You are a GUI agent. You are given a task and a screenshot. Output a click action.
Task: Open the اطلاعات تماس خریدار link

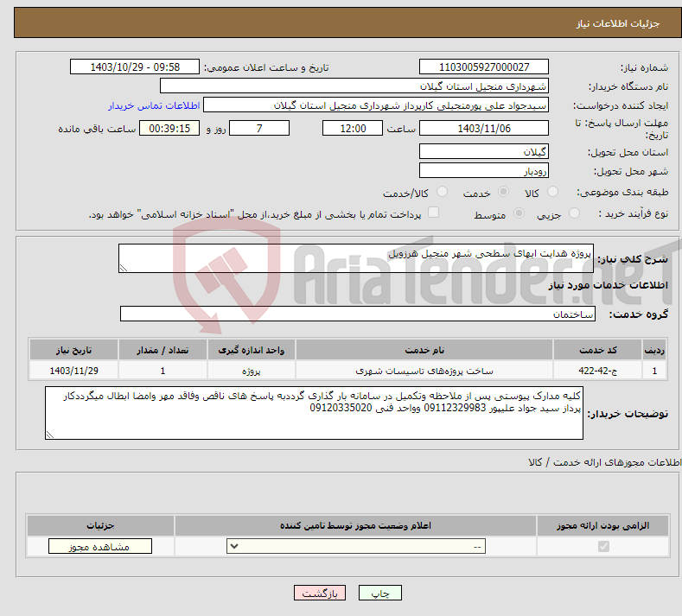154,105
